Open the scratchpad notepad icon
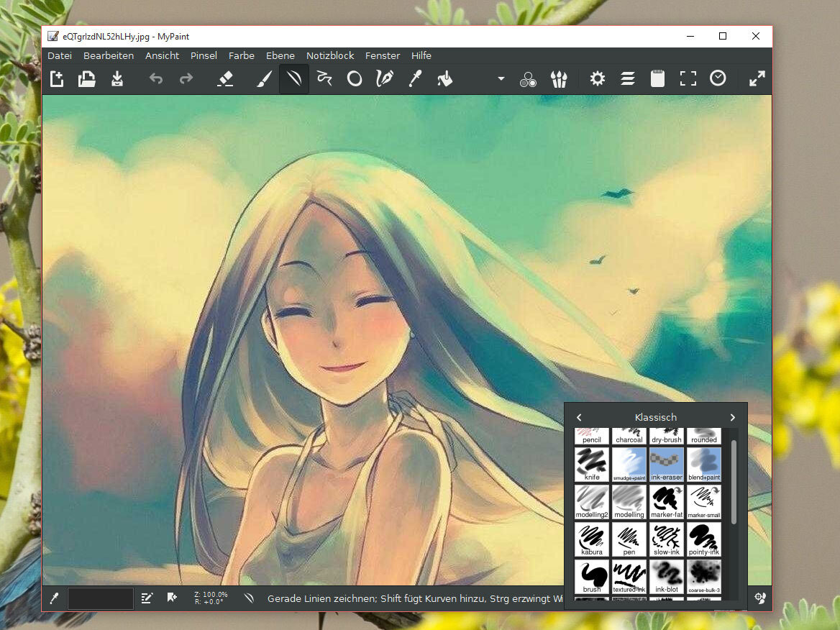Screen dimensions: 840x630 tap(657, 79)
